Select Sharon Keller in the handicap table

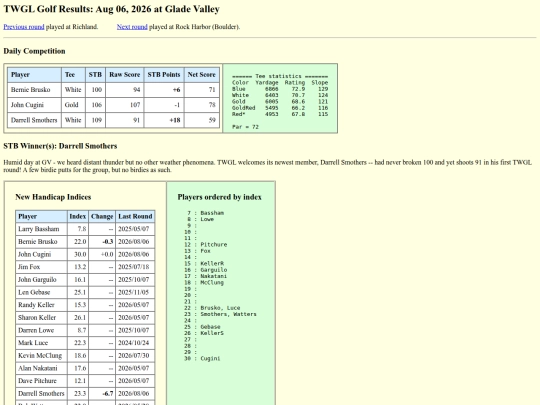point(37,318)
